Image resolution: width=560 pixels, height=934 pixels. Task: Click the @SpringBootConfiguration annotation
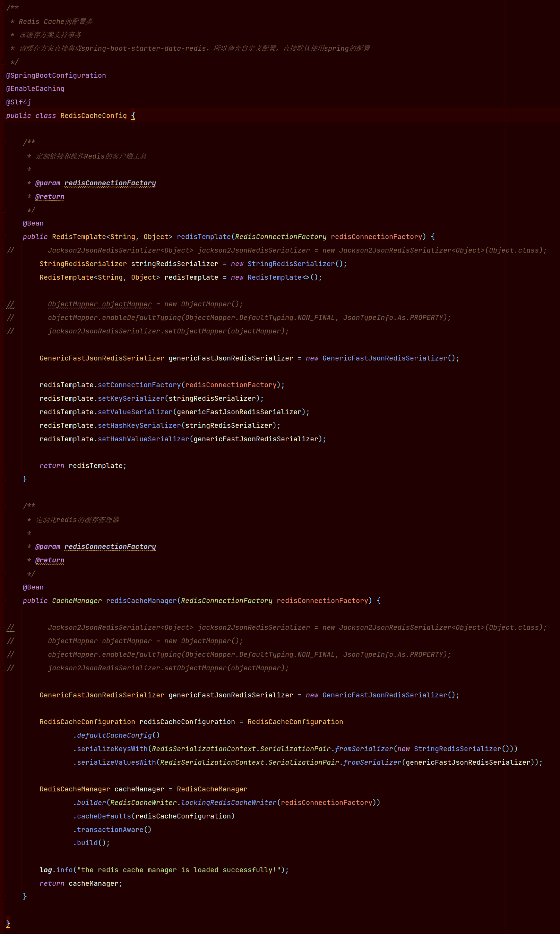[x=56, y=75]
